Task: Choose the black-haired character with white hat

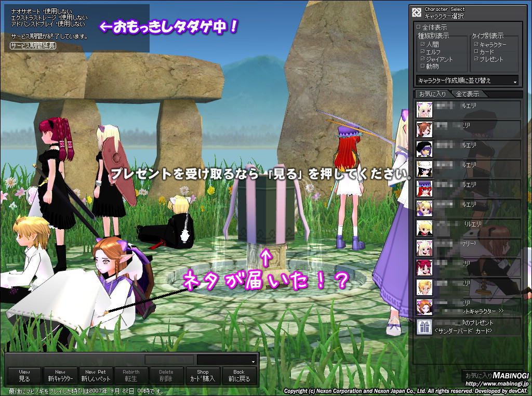Action: pos(424,169)
